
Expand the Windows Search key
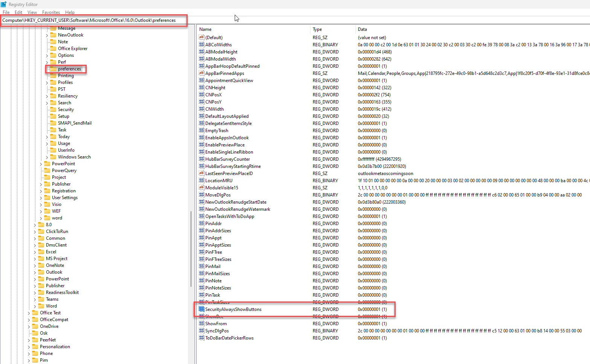click(46, 157)
